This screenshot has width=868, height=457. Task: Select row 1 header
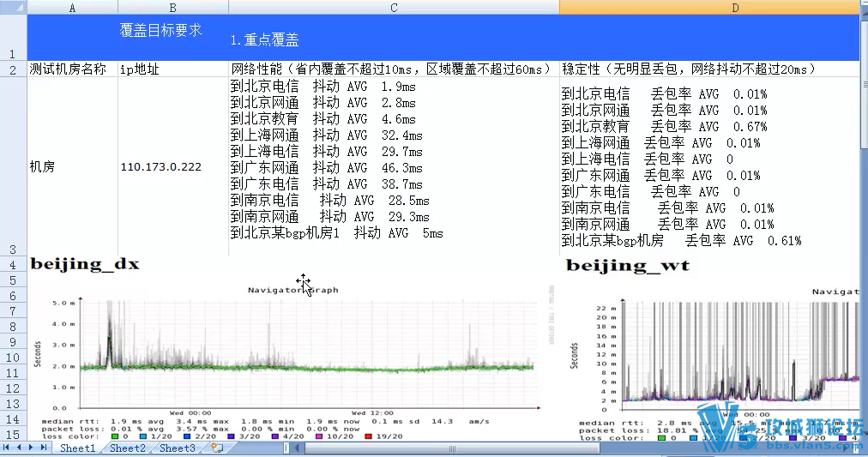click(x=13, y=38)
